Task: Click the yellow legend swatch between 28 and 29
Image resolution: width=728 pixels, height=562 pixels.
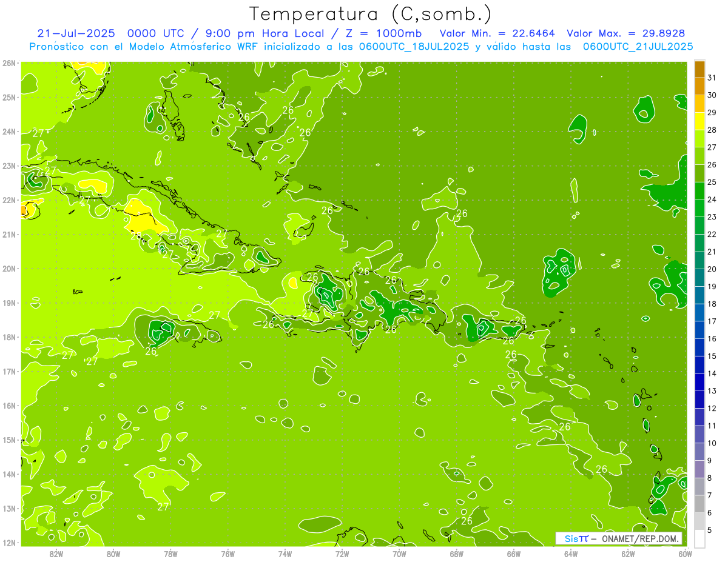Action: (x=699, y=122)
